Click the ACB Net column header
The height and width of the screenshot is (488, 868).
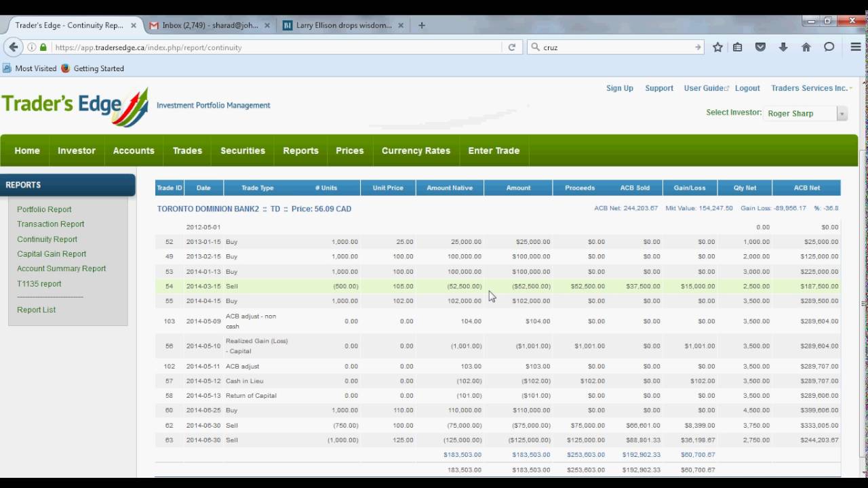tap(807, 188)
